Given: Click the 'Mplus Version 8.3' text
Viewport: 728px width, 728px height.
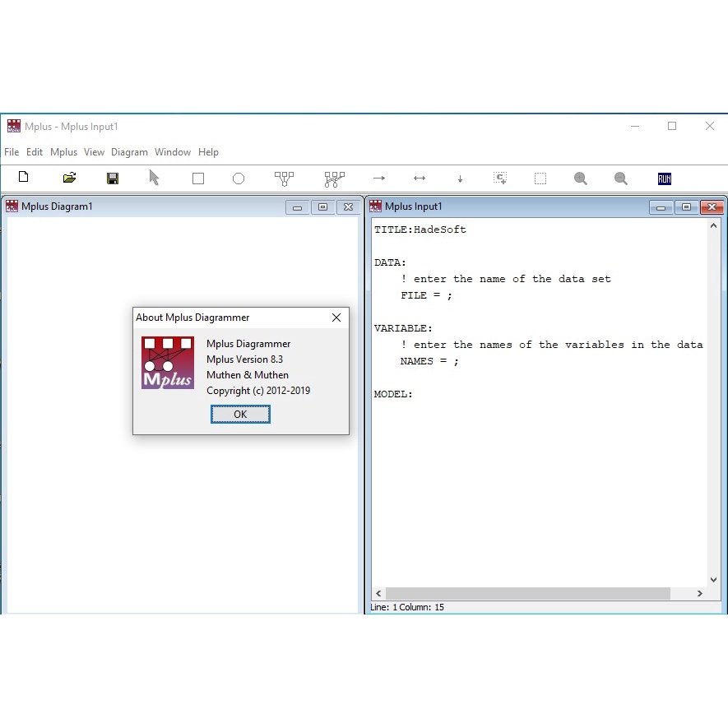Looking at the screenshot, I should pyautogui.click(x=244, y=359).
